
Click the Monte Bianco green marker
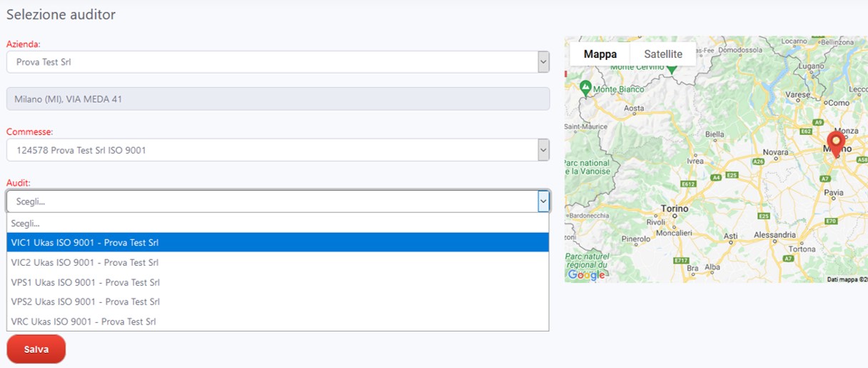[586, 88]
